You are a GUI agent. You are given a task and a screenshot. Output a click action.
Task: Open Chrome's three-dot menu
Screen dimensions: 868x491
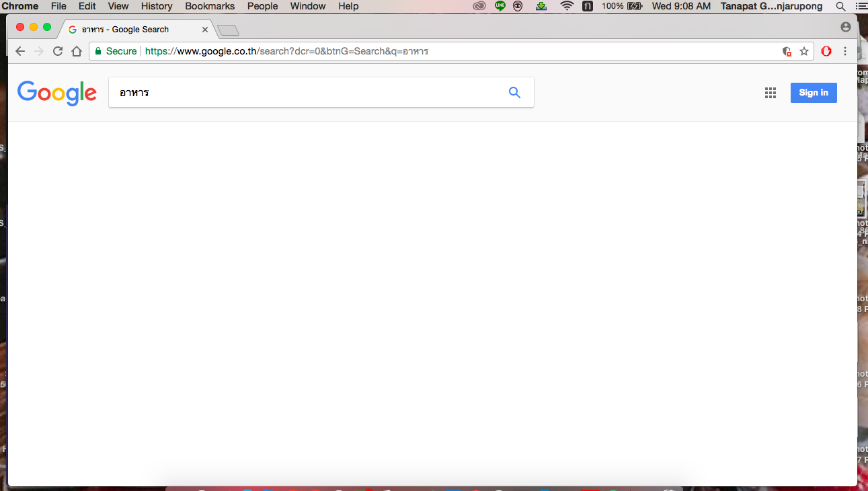[845, 51]
